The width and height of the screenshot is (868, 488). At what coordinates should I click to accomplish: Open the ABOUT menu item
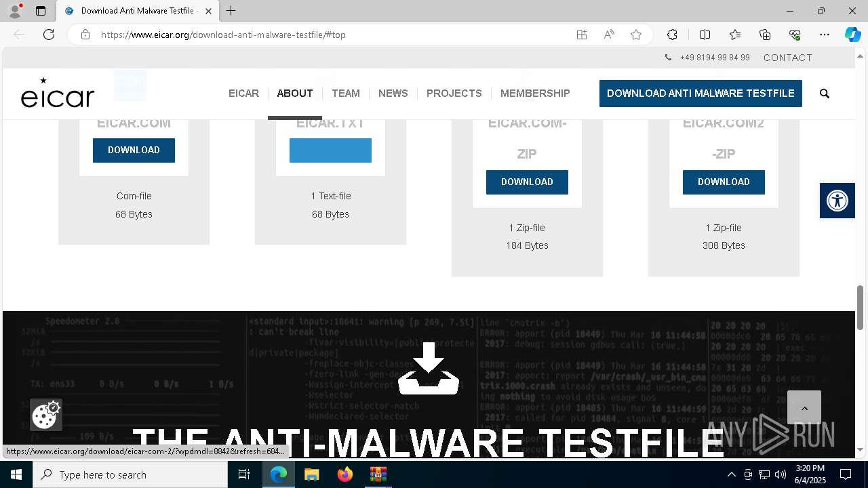295,94
